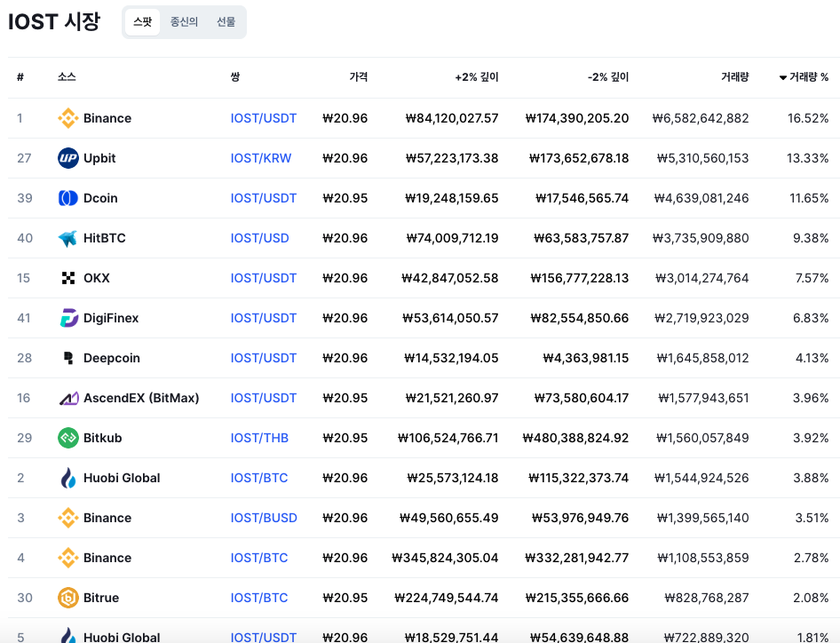Click volume percentage 7.57%
Viewport: 840px width, 643px height.
(812, 278)
